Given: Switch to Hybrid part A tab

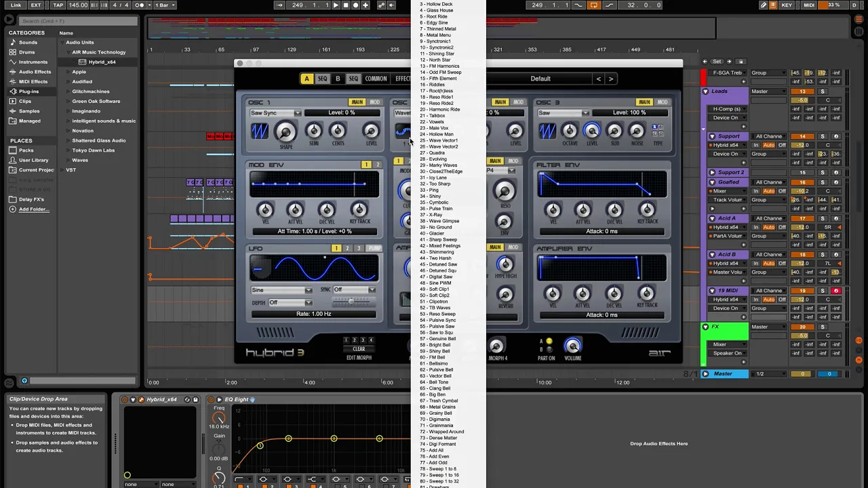Looking at the screenshot, I should [x=307, y=79].
